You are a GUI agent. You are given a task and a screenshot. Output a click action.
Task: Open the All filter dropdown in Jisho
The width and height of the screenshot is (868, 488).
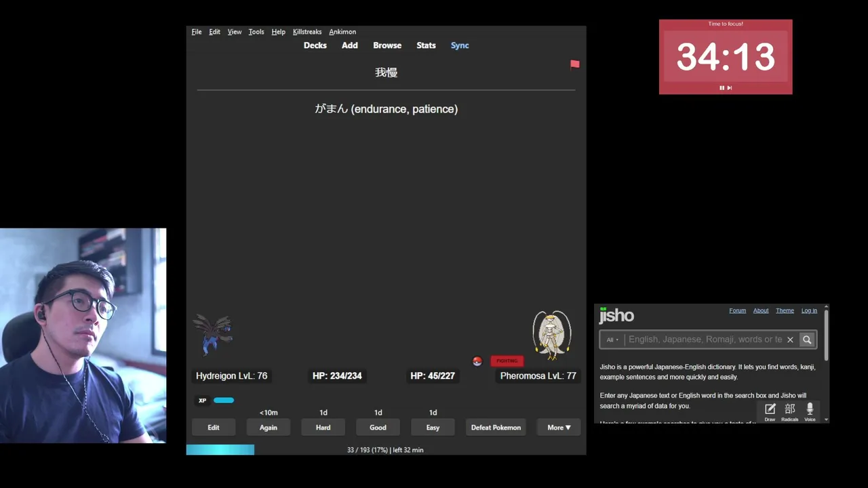(612, 340)
